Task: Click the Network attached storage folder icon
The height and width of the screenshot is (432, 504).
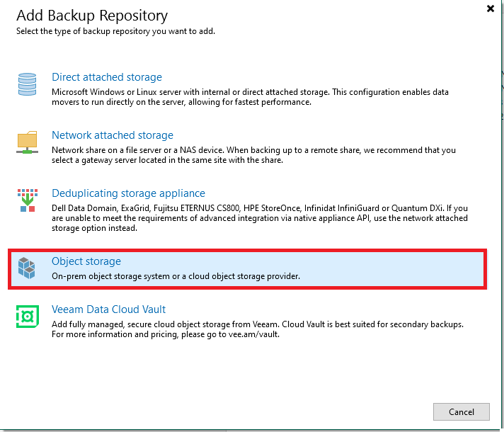Action: coord(28,142)
